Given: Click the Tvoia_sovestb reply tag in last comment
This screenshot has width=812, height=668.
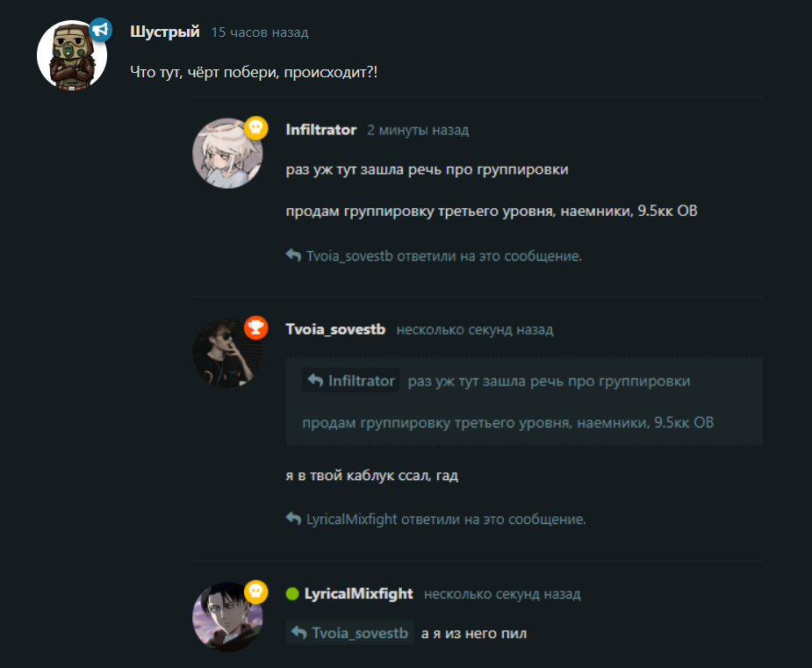Looking at the screenshot, I should (x=349, y=632).
